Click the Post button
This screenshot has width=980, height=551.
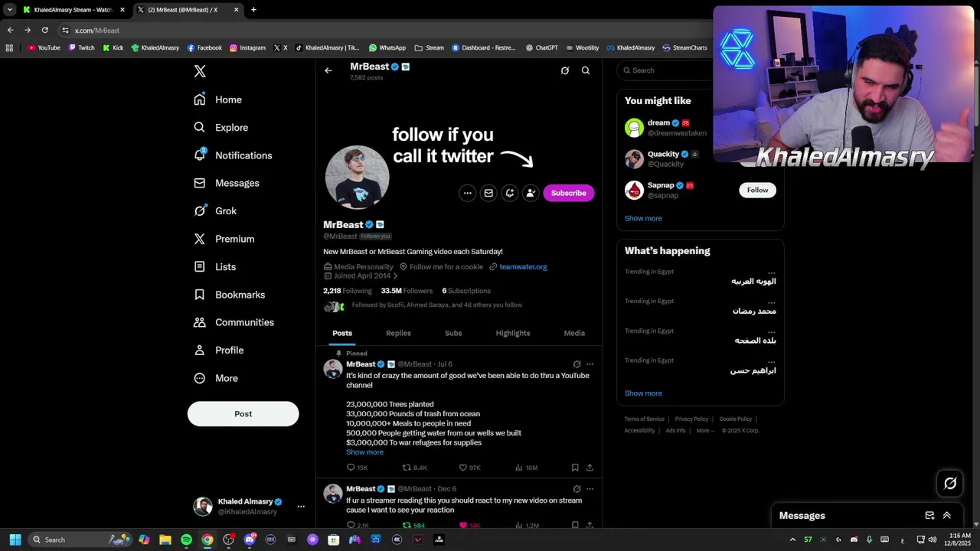pyautogui.click(x=243, y=414)
